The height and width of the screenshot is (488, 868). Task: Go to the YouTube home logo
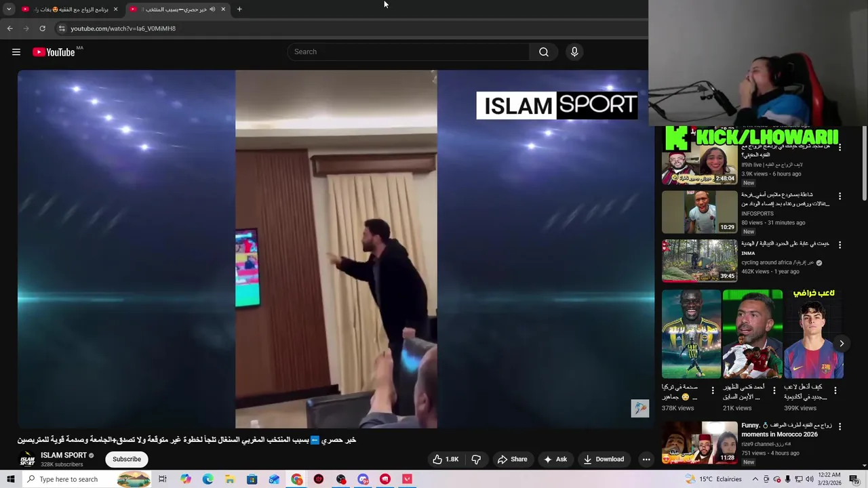click(54, 52)
